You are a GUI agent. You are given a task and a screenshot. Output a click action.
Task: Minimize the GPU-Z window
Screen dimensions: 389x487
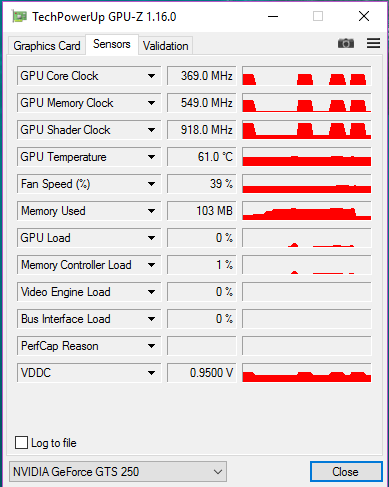click(273, 16)
